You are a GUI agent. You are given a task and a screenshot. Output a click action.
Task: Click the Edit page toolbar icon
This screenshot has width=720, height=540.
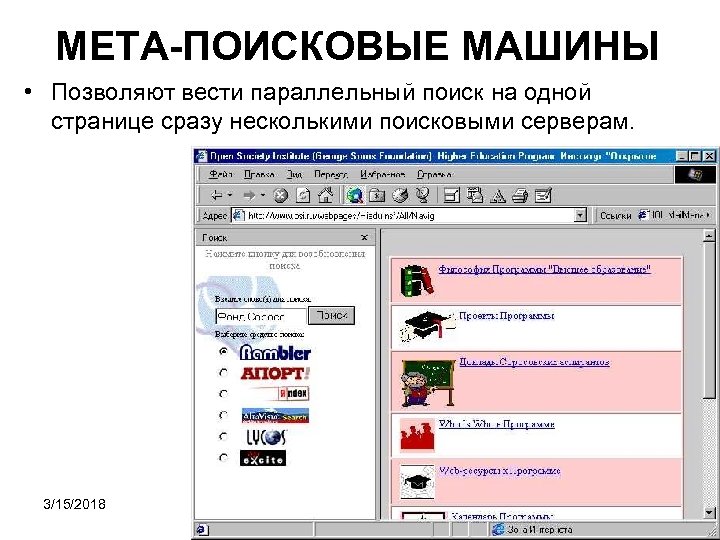click(x=543, y=196)
